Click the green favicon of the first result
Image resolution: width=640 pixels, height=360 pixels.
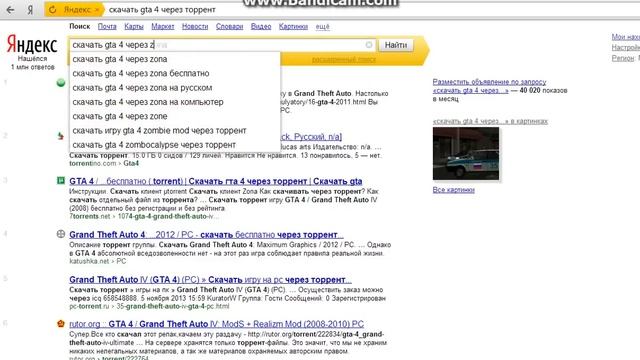pos(61,83)
